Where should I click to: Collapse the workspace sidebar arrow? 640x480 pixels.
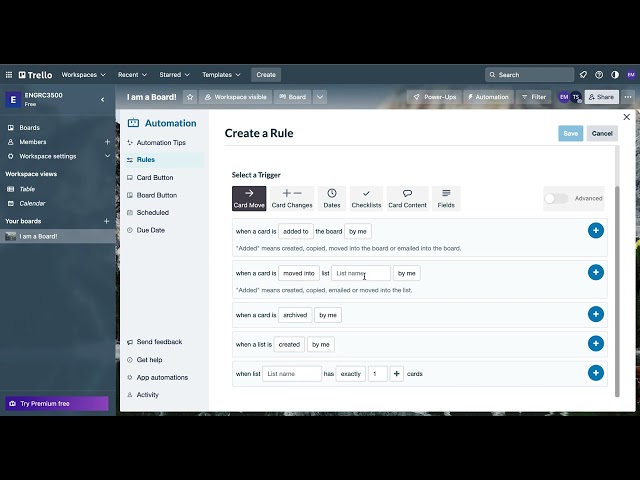pyautogui.click(x=102, y=99)
